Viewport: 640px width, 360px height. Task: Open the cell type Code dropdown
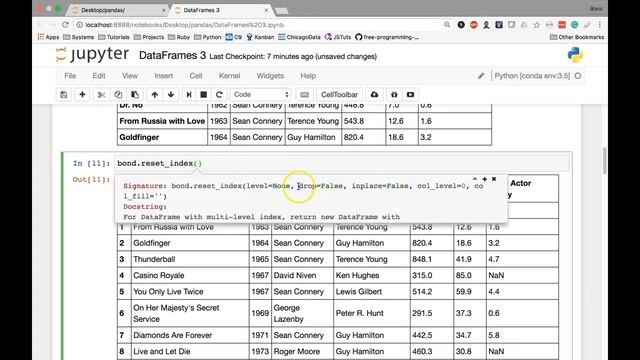pyautogui.click(x=260, y=95)
